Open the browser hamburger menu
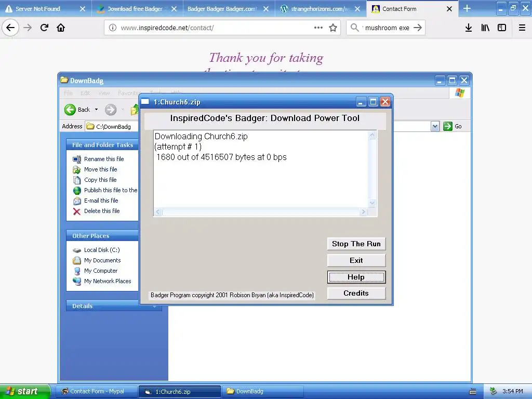Screen dimensions: 532x399 click(x=522, y=28)
